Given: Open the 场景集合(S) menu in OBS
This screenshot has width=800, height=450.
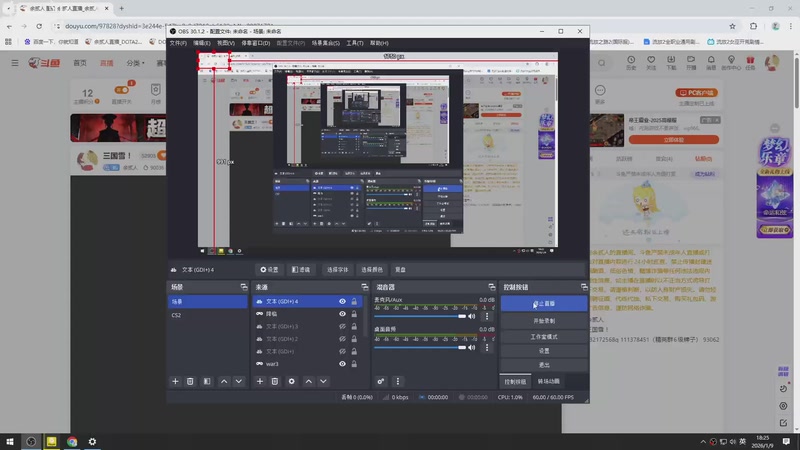Looking at the screenshot, I should point(326,43).
